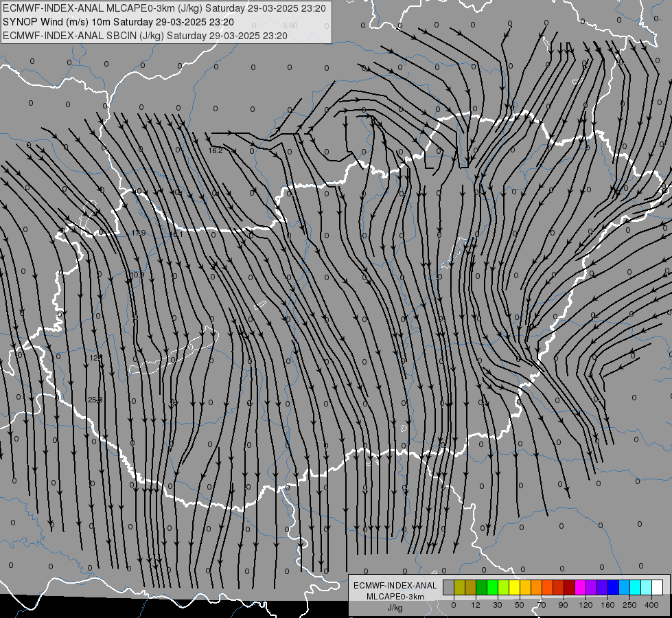Click the gray swatch in the MLCAPE legend

coord(449,587)
